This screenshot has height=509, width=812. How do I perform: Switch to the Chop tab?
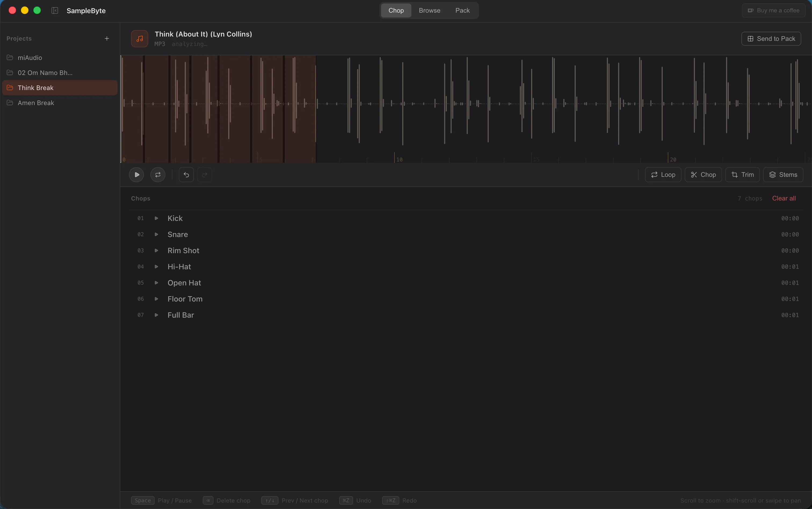click(396, 10)
